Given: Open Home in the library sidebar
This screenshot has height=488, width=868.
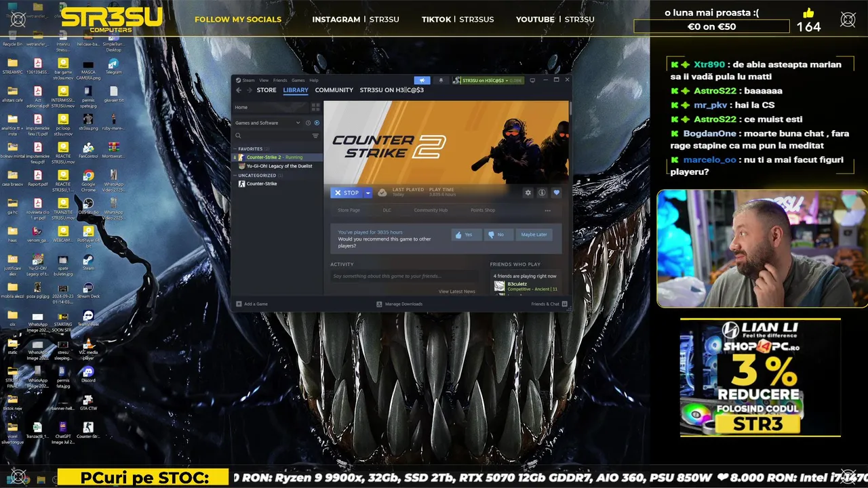Looking at the screenshot, I should pyautogui.click(x=271, y=107).
